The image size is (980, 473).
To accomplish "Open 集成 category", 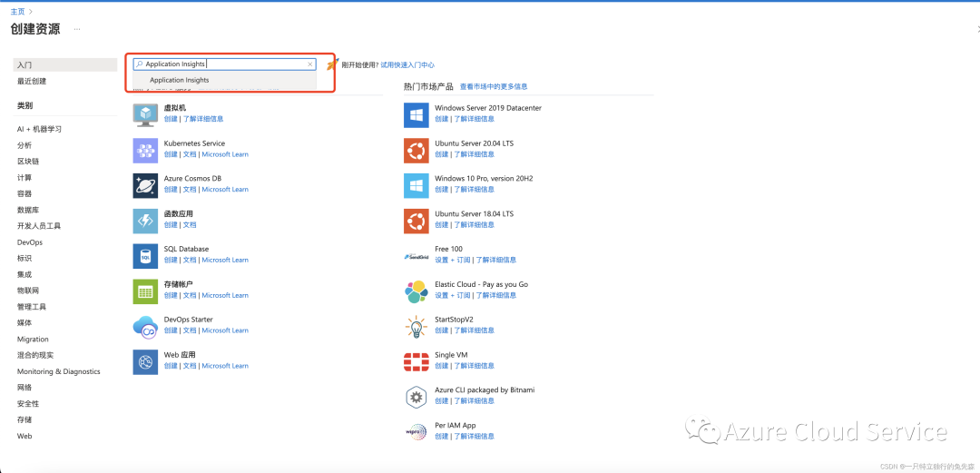I will coord(24,275).
